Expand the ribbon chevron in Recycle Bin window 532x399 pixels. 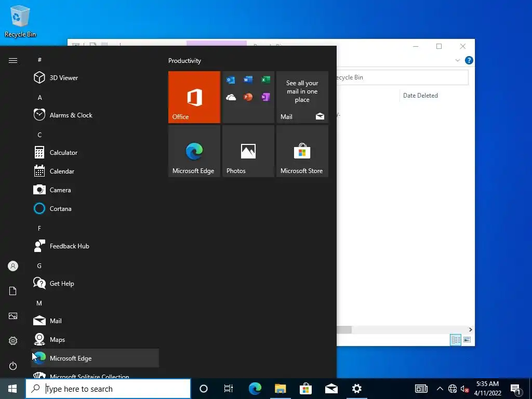pos(457,60)
